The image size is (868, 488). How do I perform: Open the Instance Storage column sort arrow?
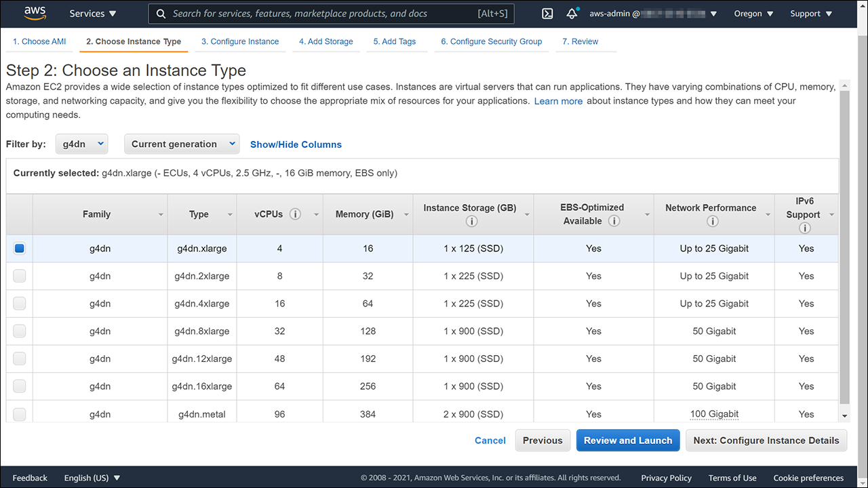click(x=528, y=215)
